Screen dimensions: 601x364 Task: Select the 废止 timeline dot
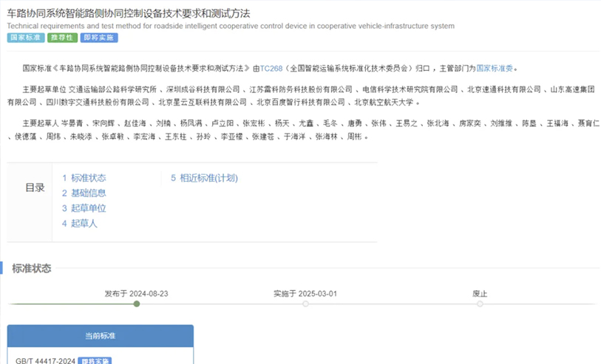(x=480, y=304)
